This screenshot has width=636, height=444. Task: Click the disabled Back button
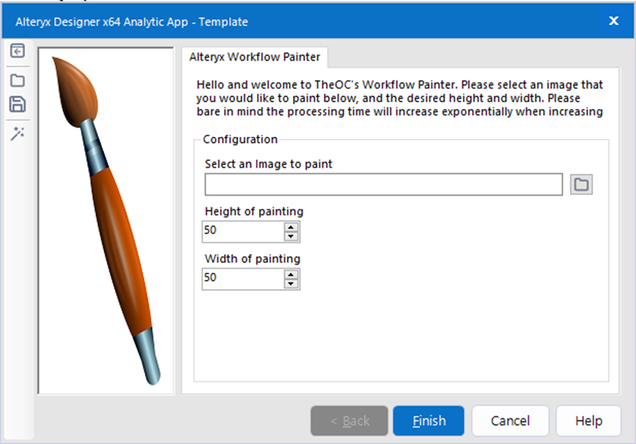(x=349, y=421)
